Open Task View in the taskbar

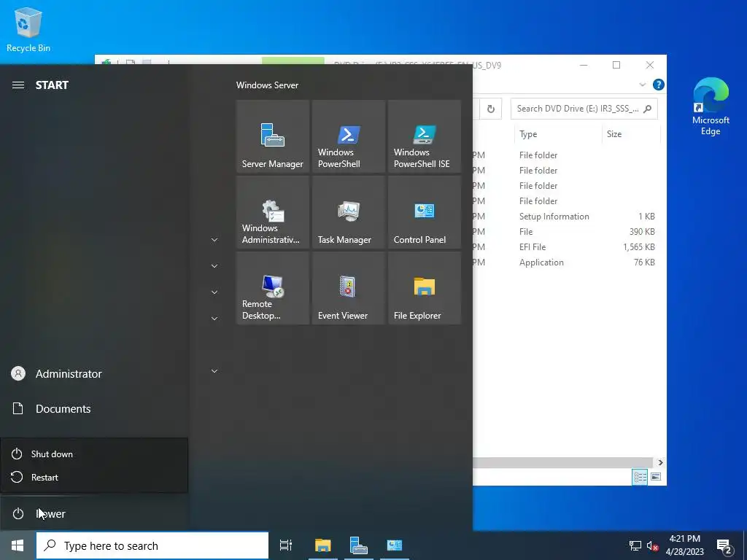pos(285,545)
